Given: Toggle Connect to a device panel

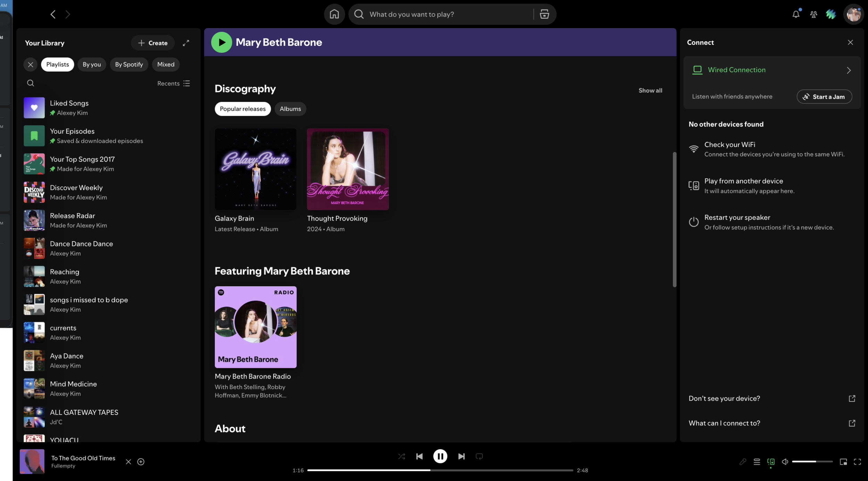Looking at the screenshot, I should click(771, 462).
